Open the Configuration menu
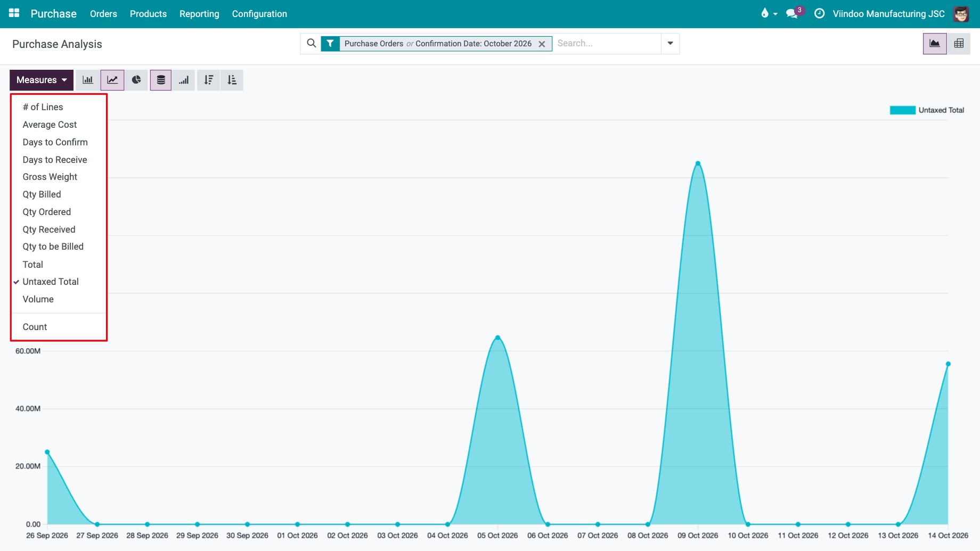The width and height of the screenshot is (980, 551). [259, 14]
